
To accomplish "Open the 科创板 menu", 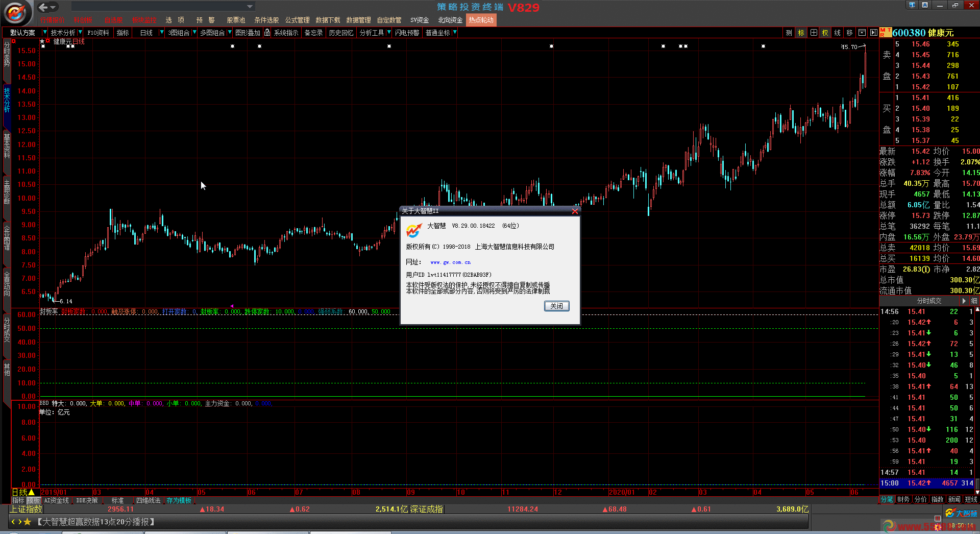I will [x=83, y=20].
